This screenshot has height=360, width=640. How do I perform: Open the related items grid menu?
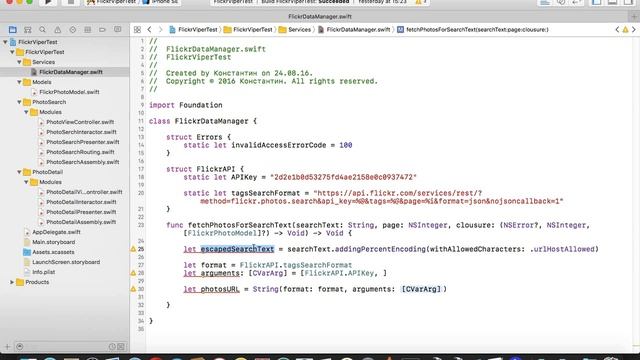pos(137,29)
